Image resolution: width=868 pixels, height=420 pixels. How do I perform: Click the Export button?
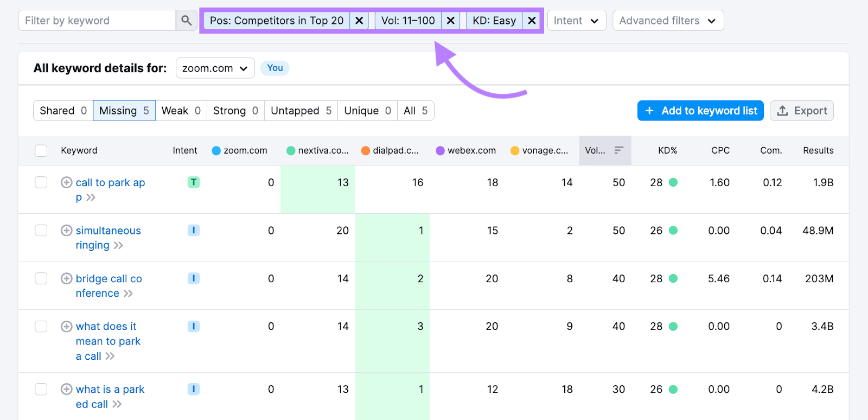[x=802, y=111]
